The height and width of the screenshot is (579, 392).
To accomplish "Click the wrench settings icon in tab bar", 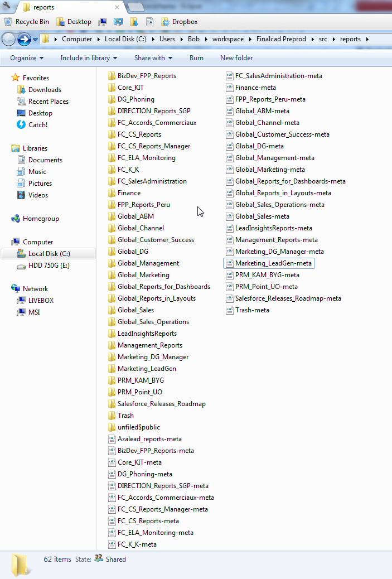I will (7, 7).
